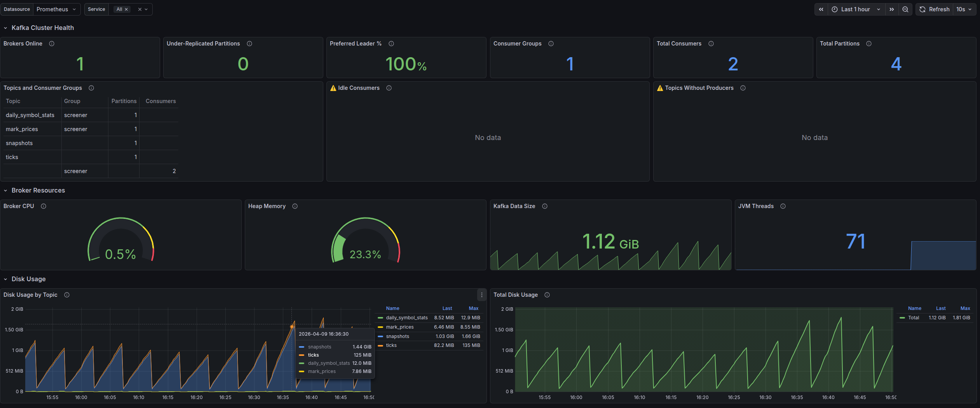Toggle the Total series in Total Disk Usage legend
980x408 pixels.
(914, 317)
